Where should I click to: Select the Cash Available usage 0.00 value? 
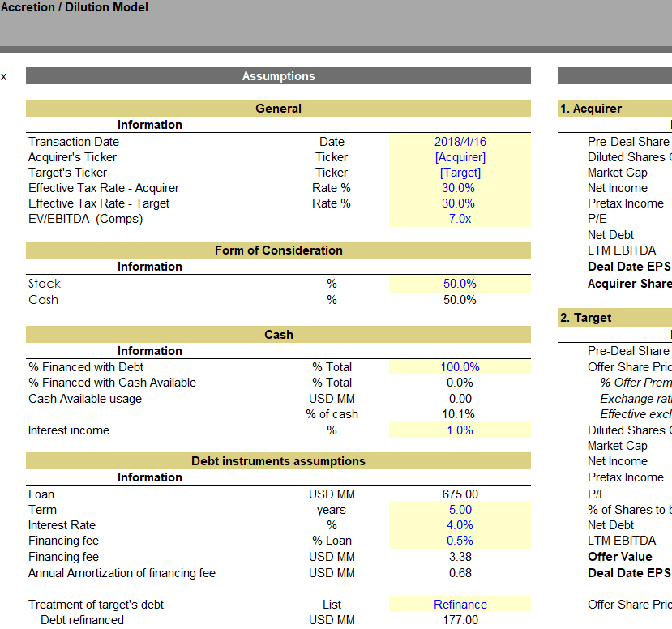[460, 399]
